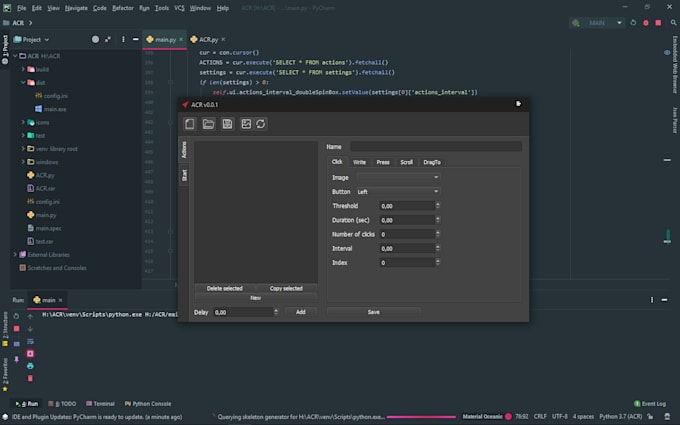Screen dimensions: 680x425
Task: Select the Start vertical tab in ACR dialog
Action: tap(184, 175)
